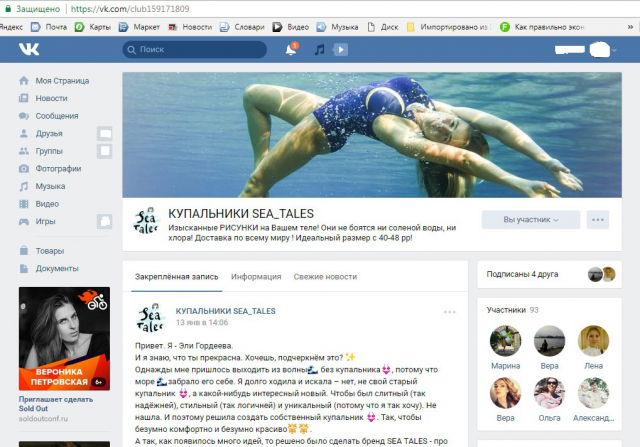
Task: Expand profile menu arrow in header
Action: pos(614,50)
